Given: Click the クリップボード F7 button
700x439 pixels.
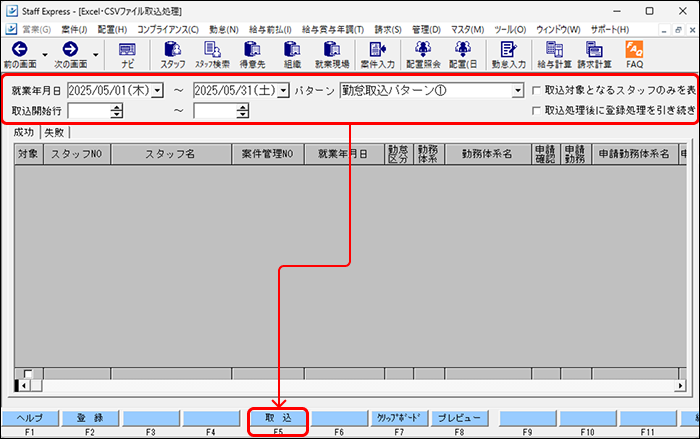Looking at the screenshot, I should 399,418.
